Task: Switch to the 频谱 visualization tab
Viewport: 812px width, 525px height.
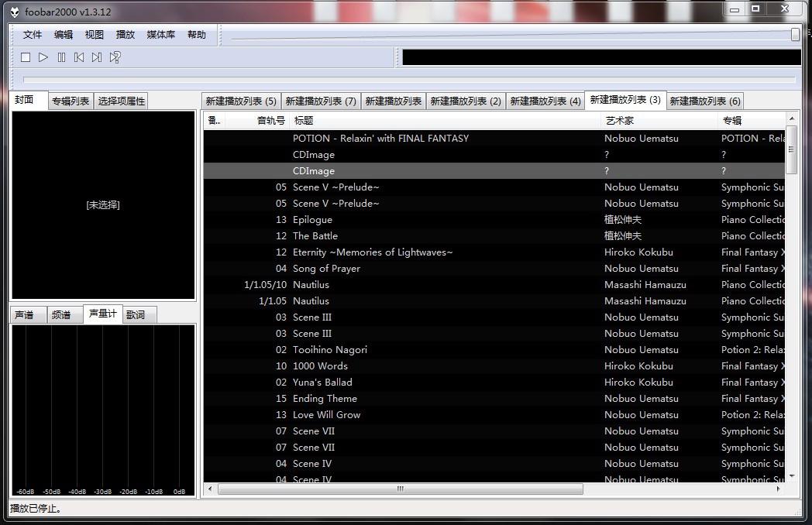Action: point(65,315)
